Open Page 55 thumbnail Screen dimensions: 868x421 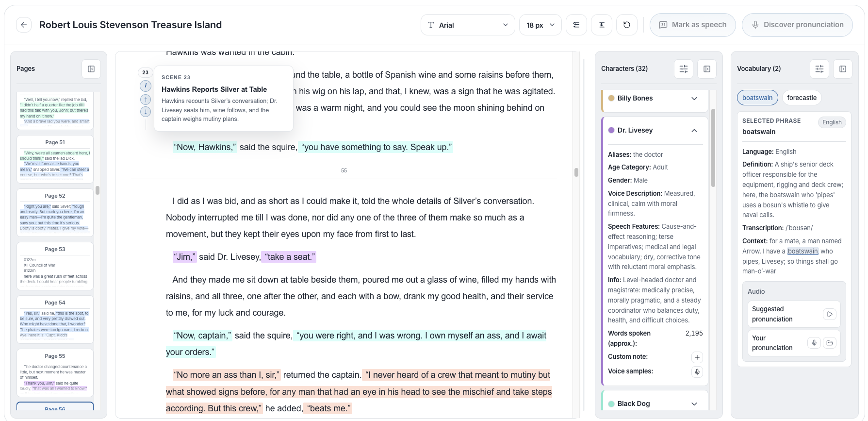55,372
